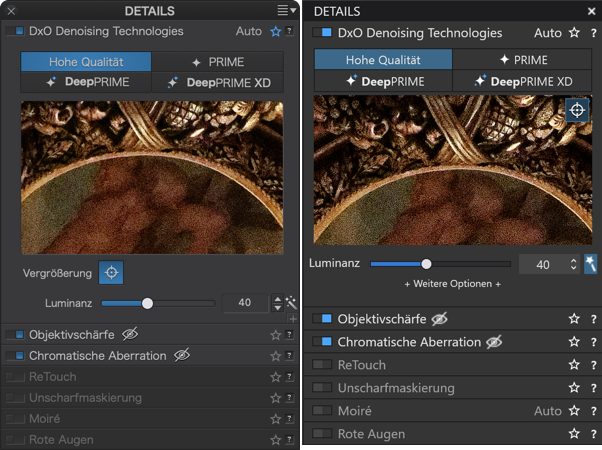Screen dimensions: 602x450
Task: Favorite Moiré star in left panel
Action: [276, 419]
